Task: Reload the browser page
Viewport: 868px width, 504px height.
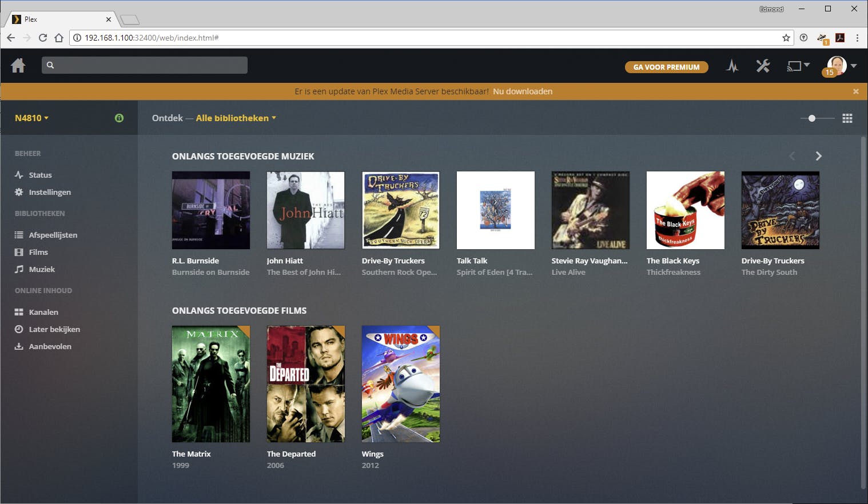Action: coord(43,38)
